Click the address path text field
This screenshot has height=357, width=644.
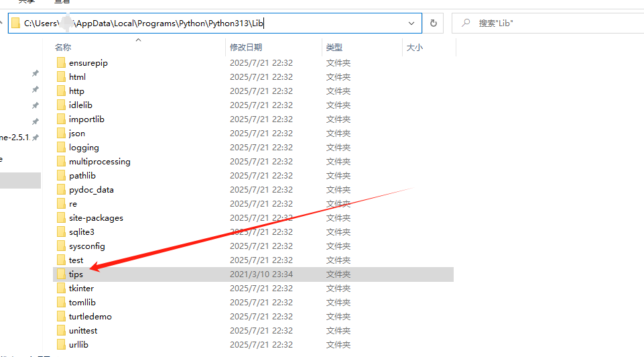point(215,23)
